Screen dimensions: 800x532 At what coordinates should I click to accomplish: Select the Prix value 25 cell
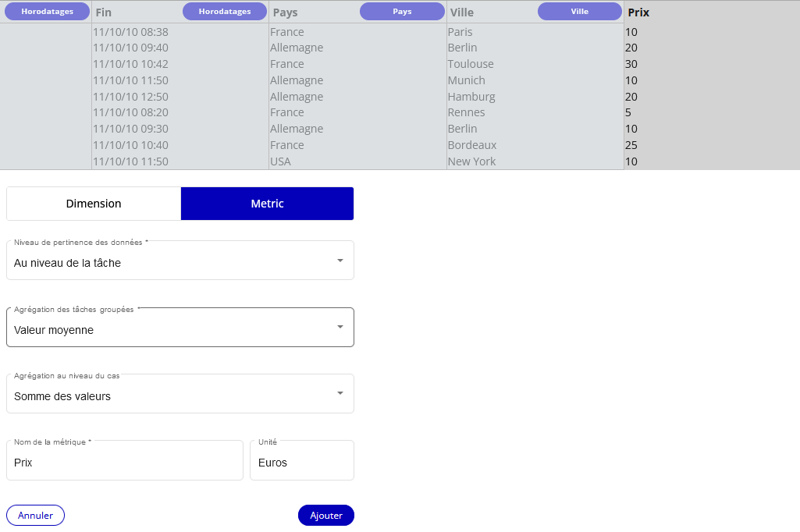pos(631,145)
